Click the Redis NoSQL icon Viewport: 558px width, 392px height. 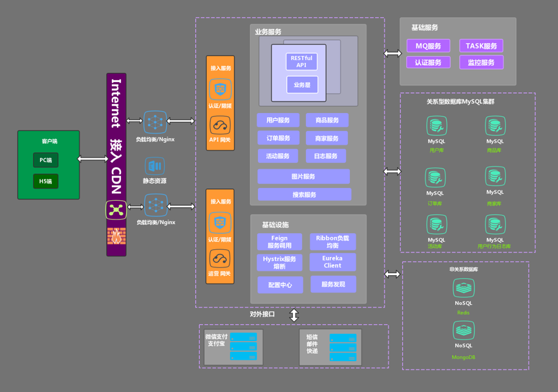(x=464, y=288)
